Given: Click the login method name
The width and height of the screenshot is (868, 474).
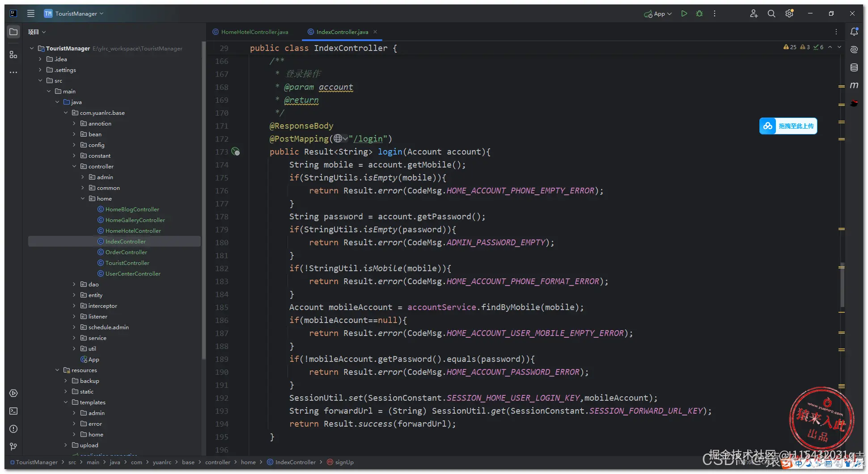Looking at the screenshot, I should [x=390, y=152].
